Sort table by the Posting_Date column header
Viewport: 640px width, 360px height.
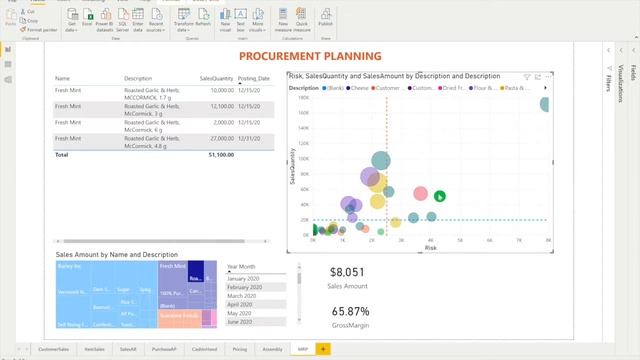coord(253,78)
